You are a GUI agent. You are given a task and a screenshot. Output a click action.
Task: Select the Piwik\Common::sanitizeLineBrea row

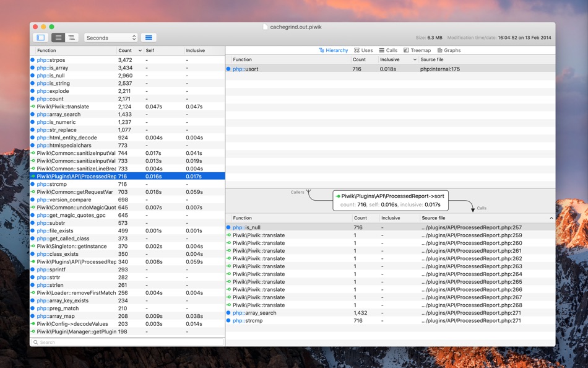pos(128,169)
